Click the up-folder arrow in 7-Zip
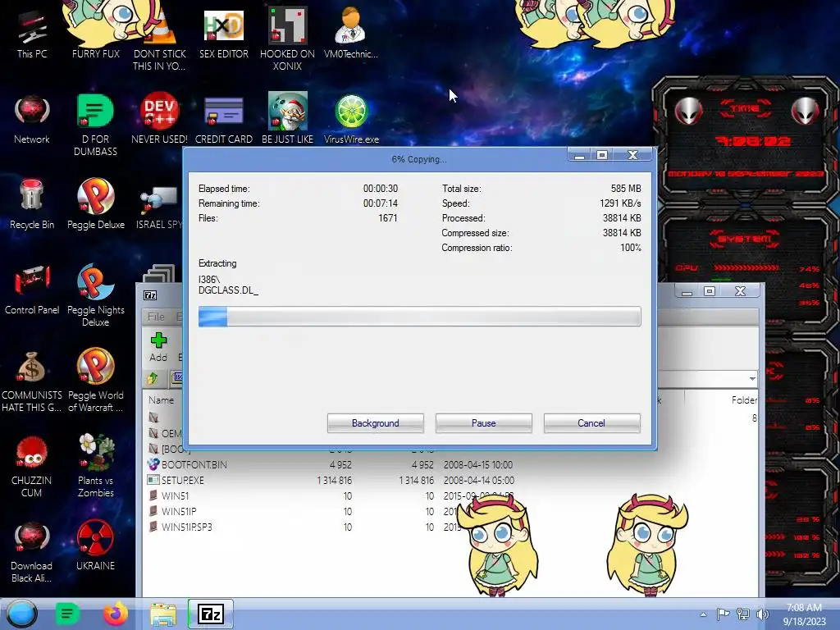This screenshot has width=840, height=630. click(153, 378)
